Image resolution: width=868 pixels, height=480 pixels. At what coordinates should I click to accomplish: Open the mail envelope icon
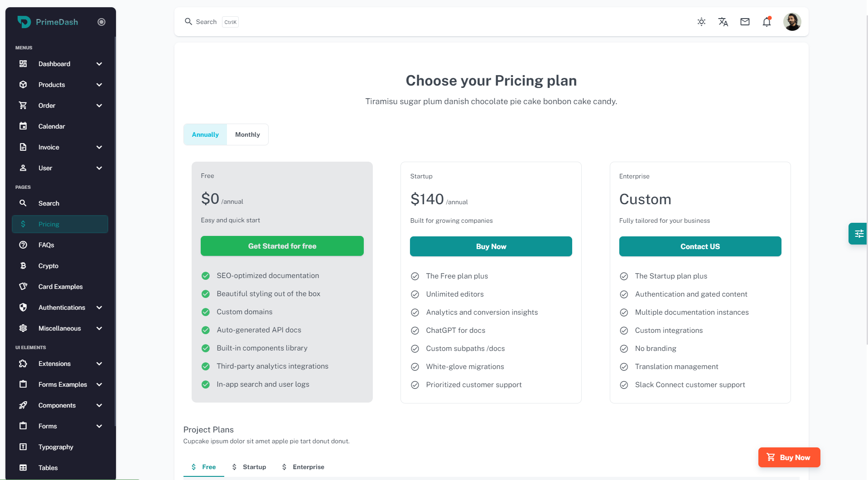click(x=745, y=22)
